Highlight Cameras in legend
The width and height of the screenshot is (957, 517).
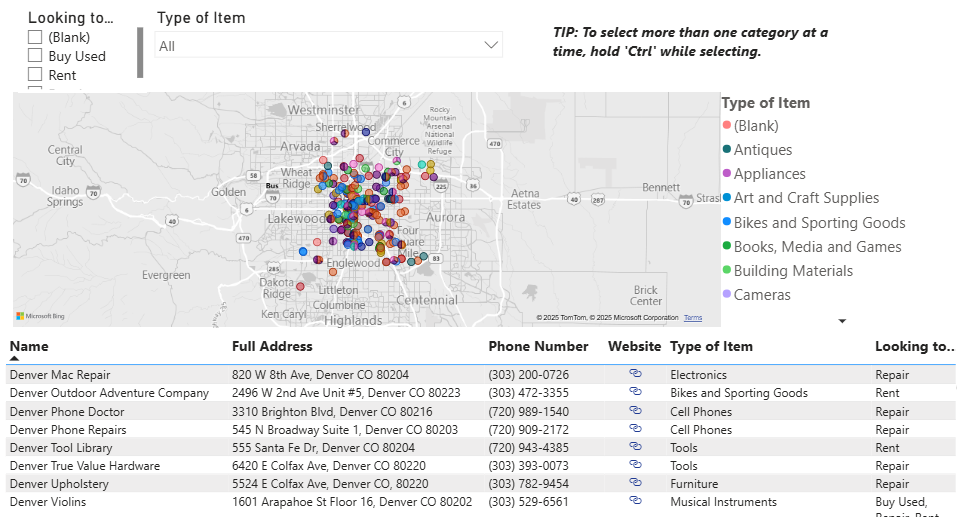pyautogui.click(x=762, y=295)
